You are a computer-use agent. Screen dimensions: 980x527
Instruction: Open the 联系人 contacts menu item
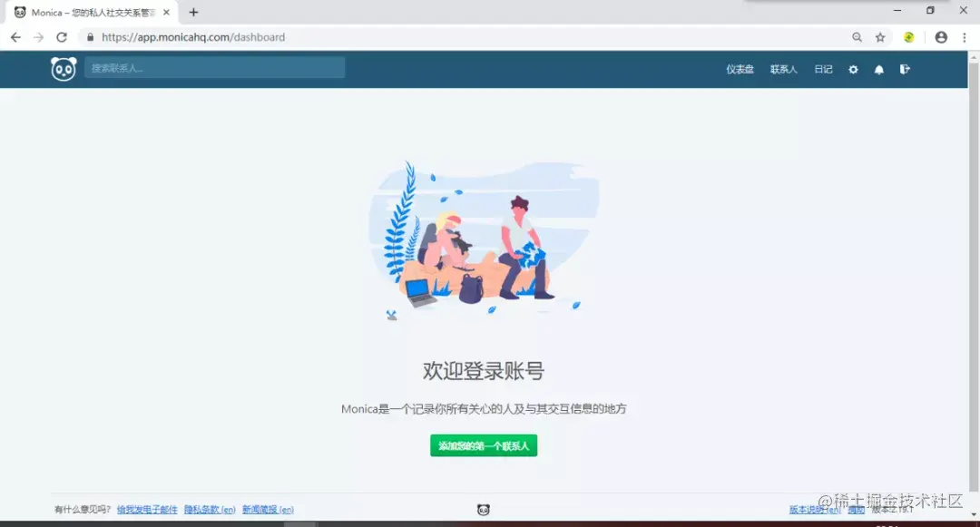pyautogui.click(x=783, y=69)
